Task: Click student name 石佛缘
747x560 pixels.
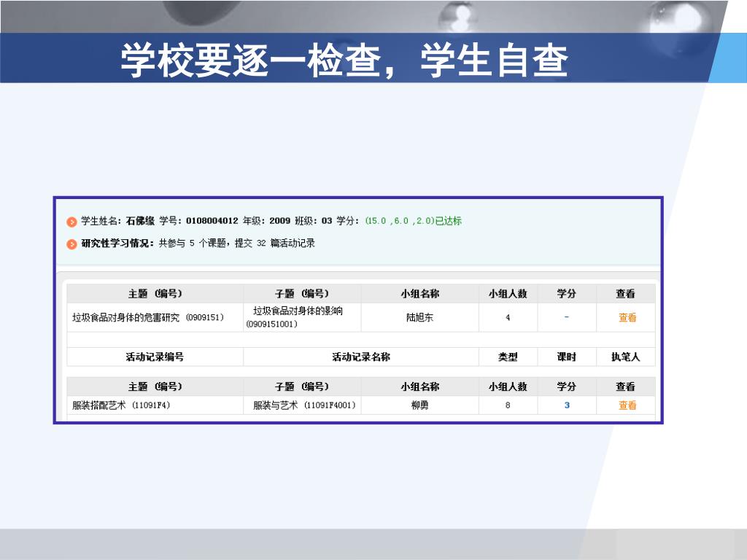Action: point(141,221)
